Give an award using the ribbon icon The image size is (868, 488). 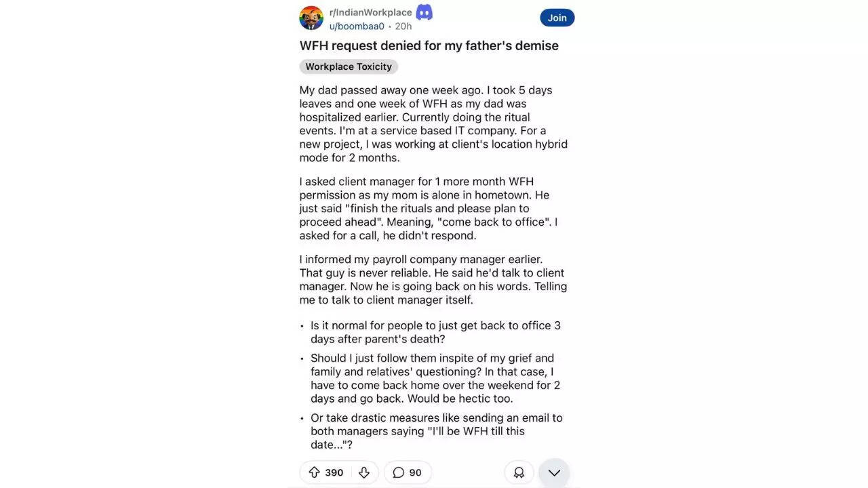(519, 472)
